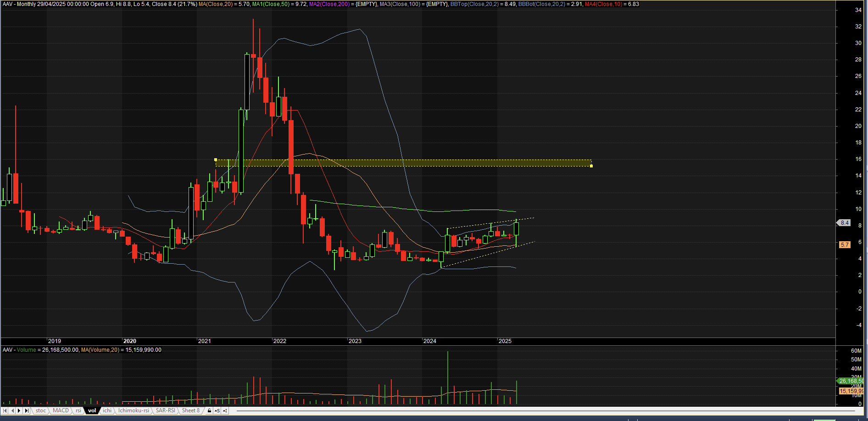868x421 pixels.
Task: Toggle the interval link I button
Action: pos(225,410)
